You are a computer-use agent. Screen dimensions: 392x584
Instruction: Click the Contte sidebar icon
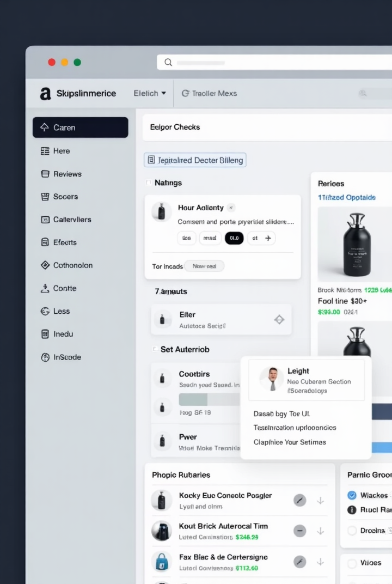pyautogui.click(x=45, y=288)
